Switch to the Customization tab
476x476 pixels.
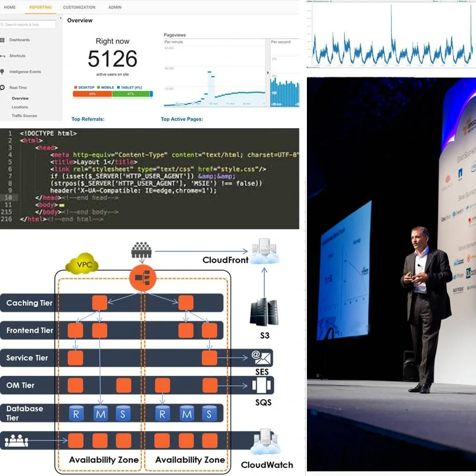(79, 7)
